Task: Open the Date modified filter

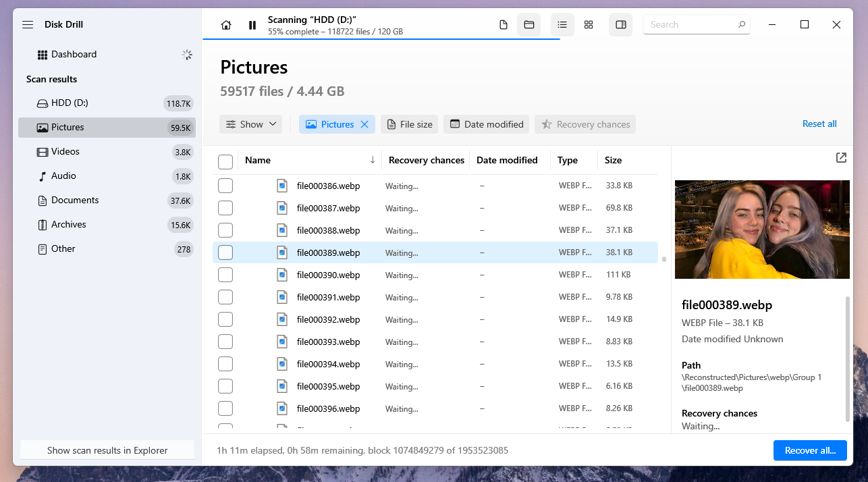Action: [x=486, y=124]
